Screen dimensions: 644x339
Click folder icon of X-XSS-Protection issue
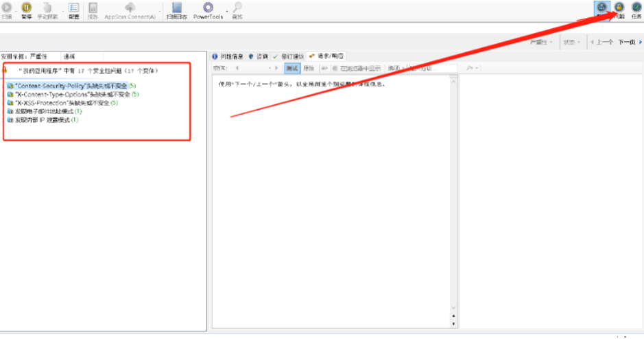[x=10, y=103]
